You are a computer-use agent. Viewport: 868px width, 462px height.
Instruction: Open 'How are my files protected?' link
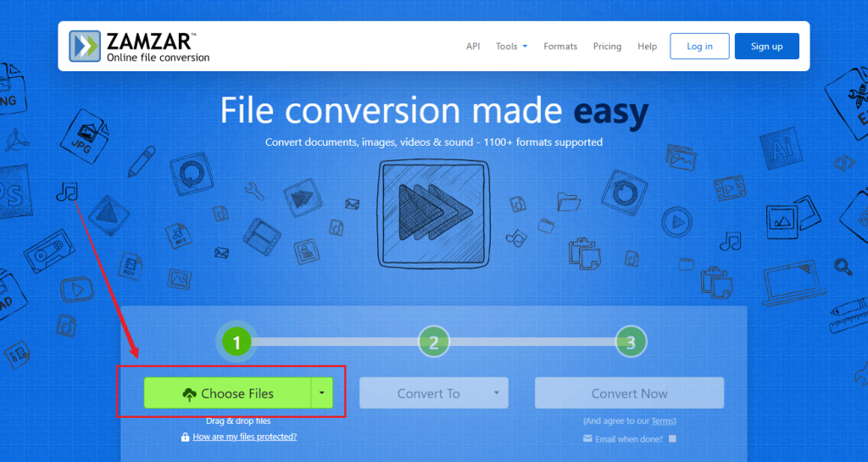(x=245, y=437)
